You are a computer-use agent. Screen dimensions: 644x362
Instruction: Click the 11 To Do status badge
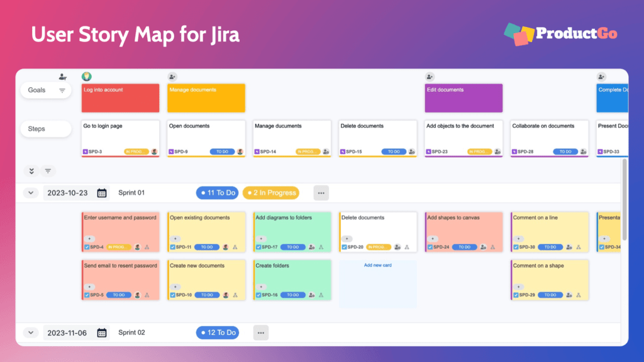[x=217, y=193]
